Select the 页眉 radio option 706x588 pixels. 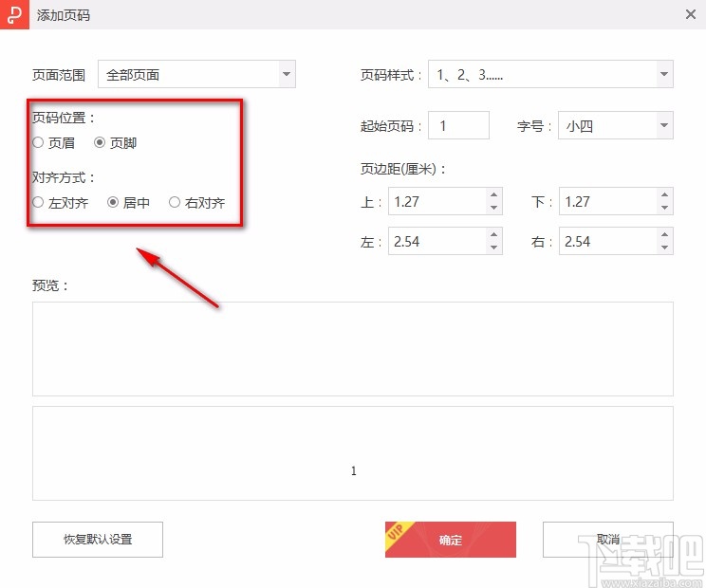pos(39,143)
